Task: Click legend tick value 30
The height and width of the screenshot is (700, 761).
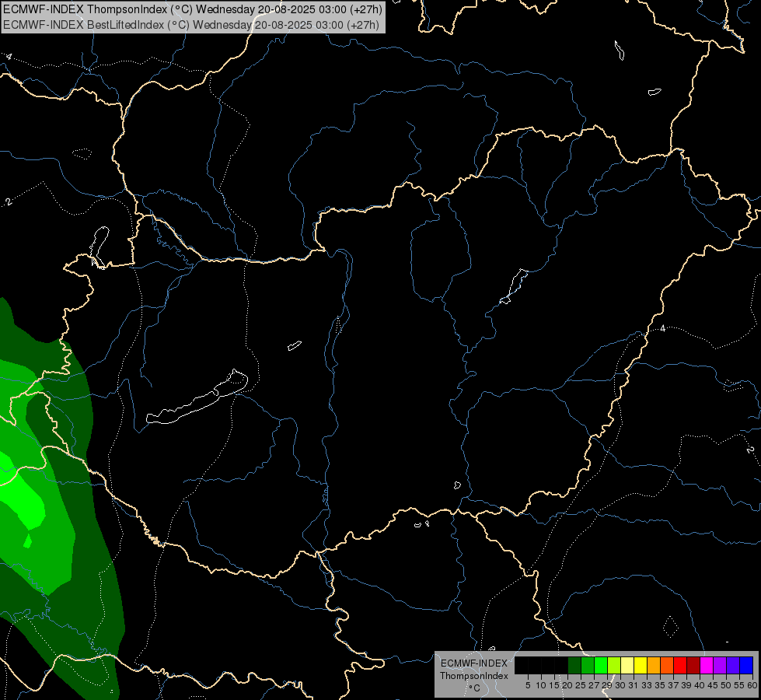Action: (x=620, y=685)
